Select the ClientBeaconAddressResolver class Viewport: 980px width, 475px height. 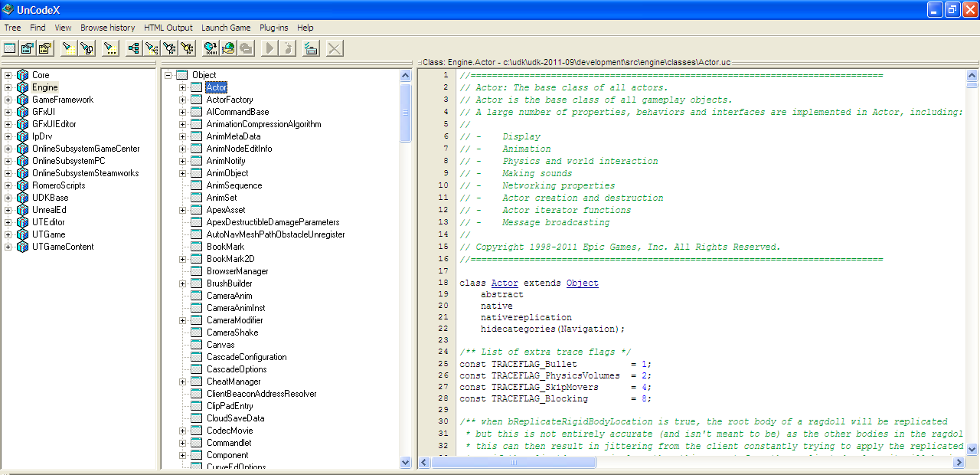[x=261, y=394]
